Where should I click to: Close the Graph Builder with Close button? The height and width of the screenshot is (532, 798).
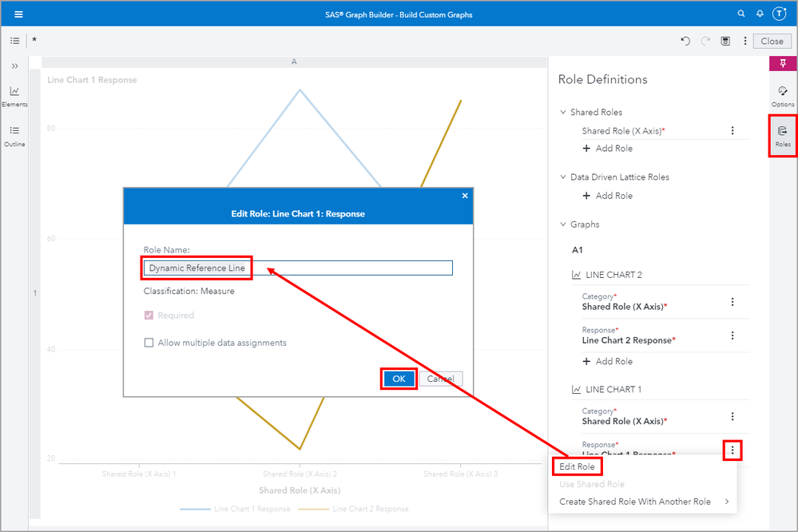point(772,42)
